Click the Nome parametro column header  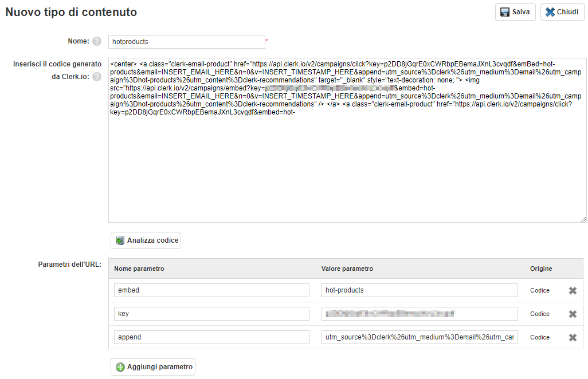(139, 269)
